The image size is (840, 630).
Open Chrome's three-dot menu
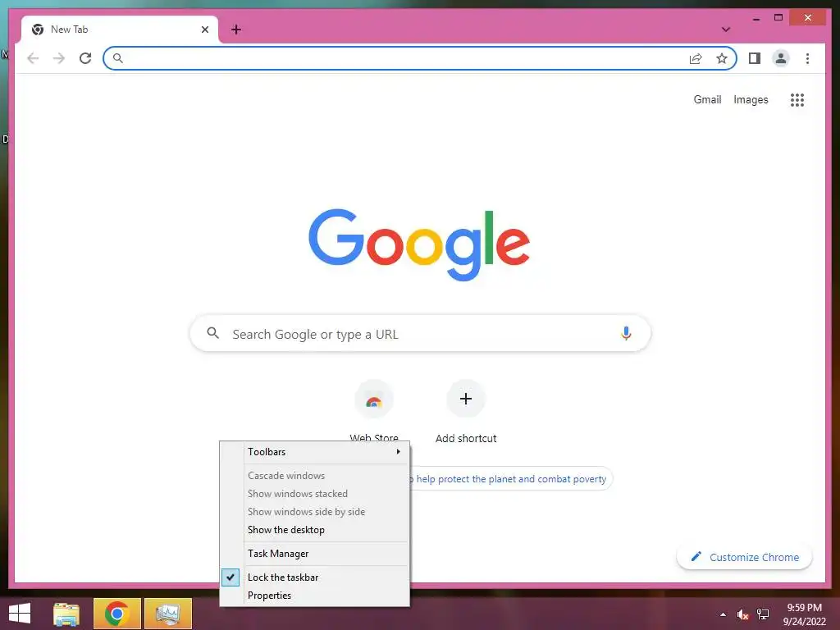pyautogui.click(x=807, y=58)
